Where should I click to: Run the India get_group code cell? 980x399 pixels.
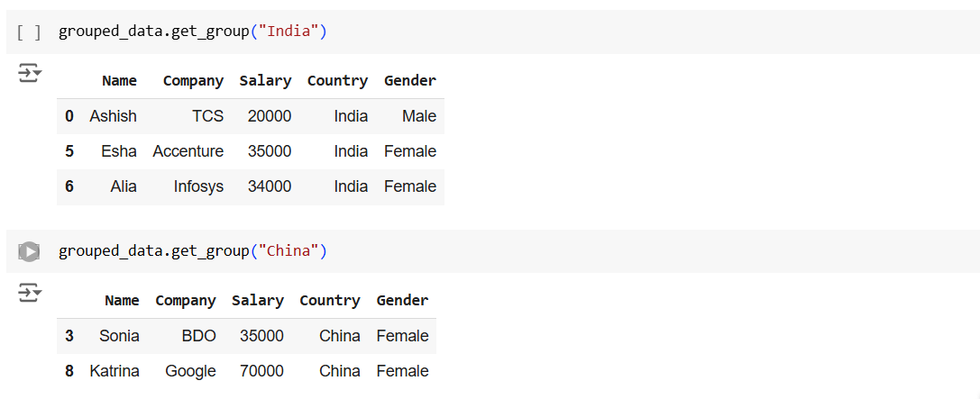(29, 32)
